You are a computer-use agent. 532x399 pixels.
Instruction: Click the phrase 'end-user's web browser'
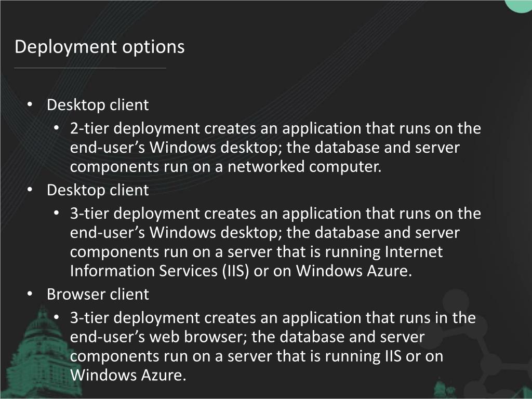click(x=158, y=337)
